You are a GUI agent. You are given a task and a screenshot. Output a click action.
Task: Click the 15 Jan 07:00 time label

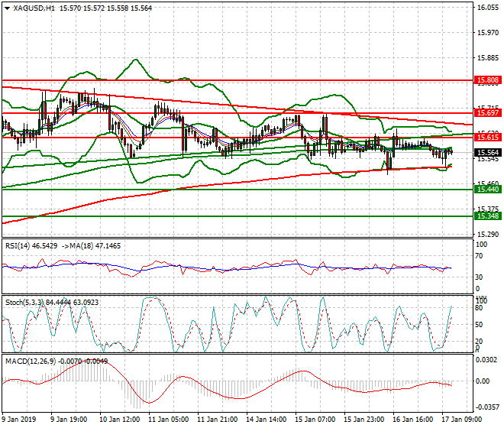point(315,420)
